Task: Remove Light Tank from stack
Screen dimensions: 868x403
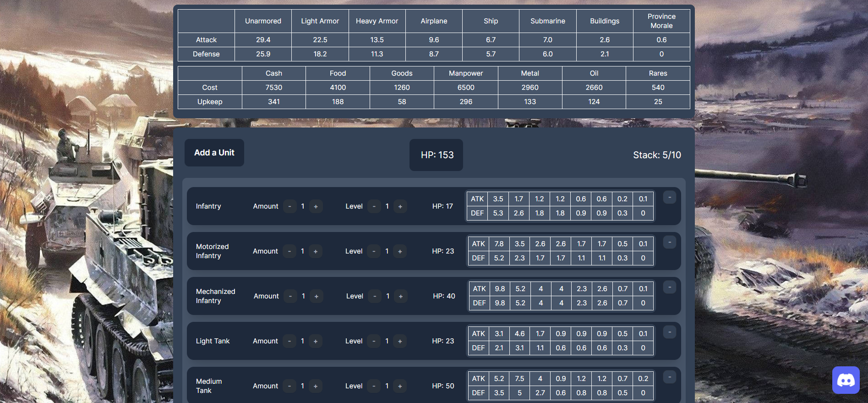Action: click(669, 332)
